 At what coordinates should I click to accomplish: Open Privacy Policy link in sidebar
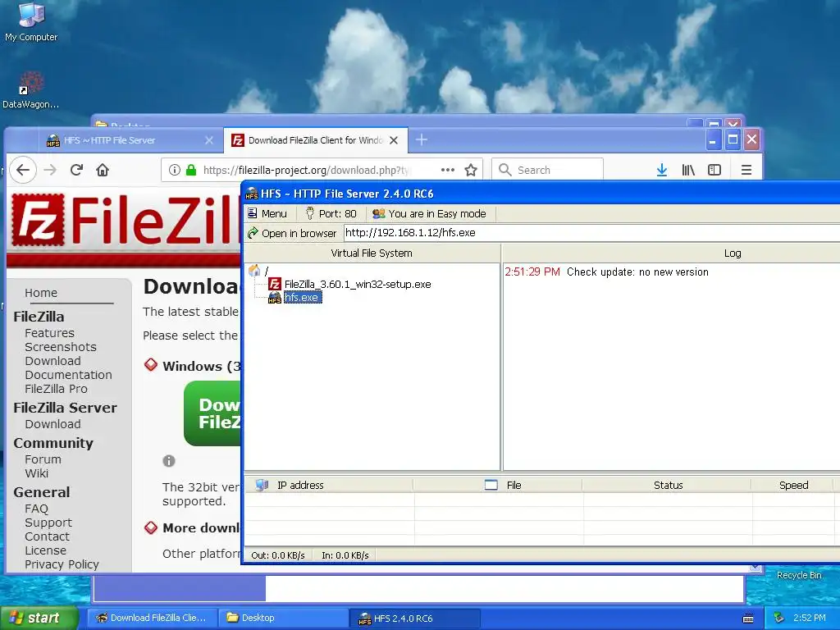[x=62, y=564]
